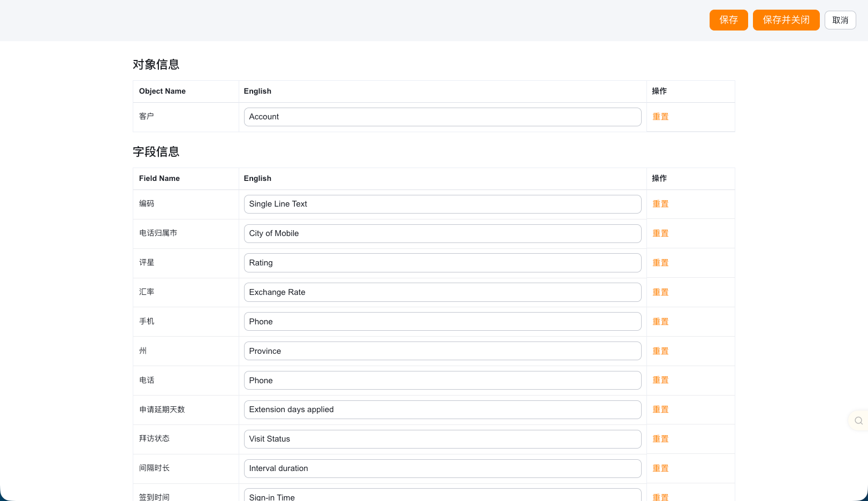
Task: Edit the Phone field for 手机
Action: point(443,322)
